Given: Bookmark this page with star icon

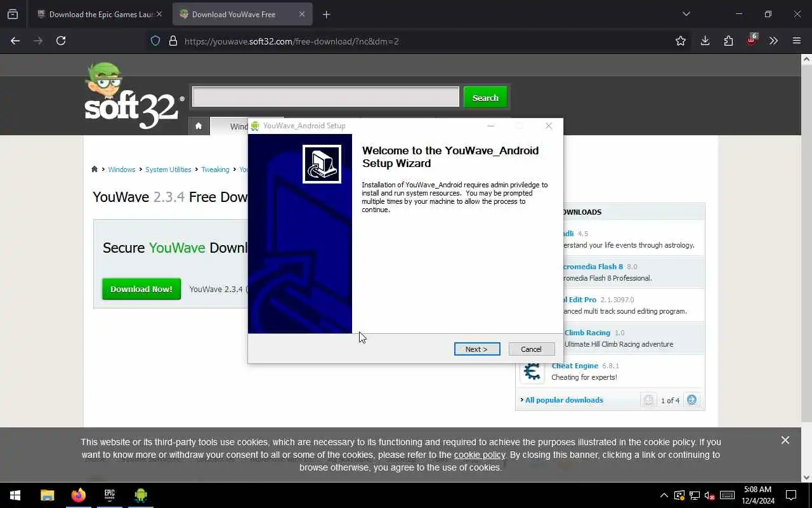Looking at the screenshot, I should pos(681,41).
